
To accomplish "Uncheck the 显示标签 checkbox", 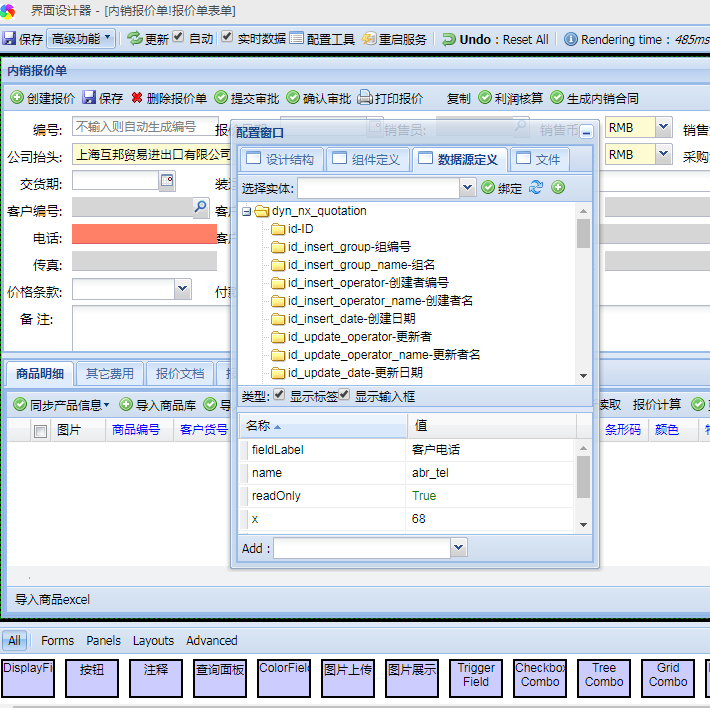I will click(280, 395).
